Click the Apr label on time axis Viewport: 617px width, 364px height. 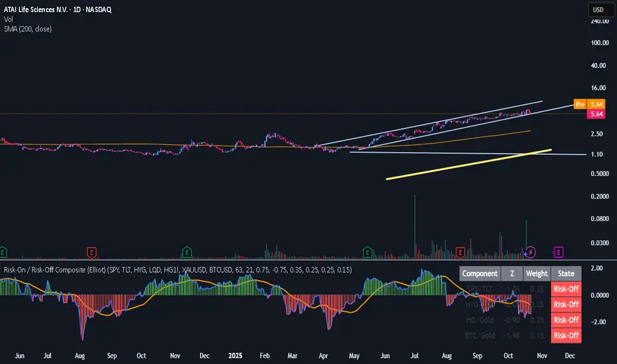pos(323,356)
